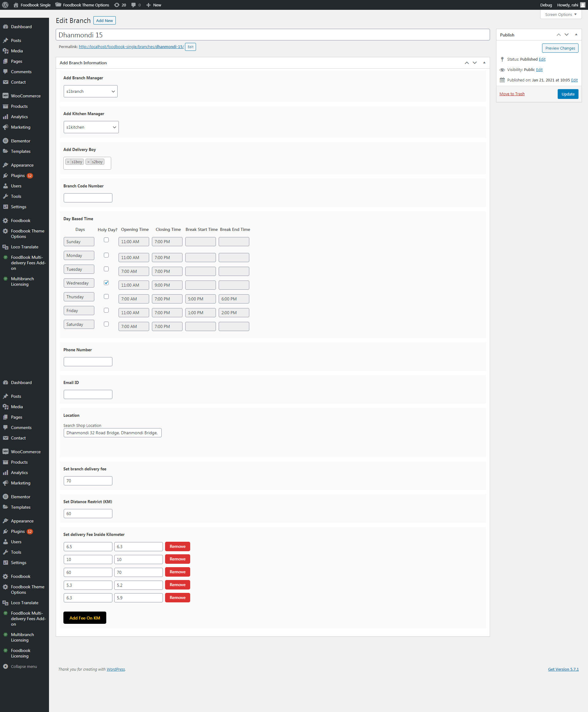This screenshot has width=588, height=712.
Task: Click the blue Update button
Action: click(568, 94)
